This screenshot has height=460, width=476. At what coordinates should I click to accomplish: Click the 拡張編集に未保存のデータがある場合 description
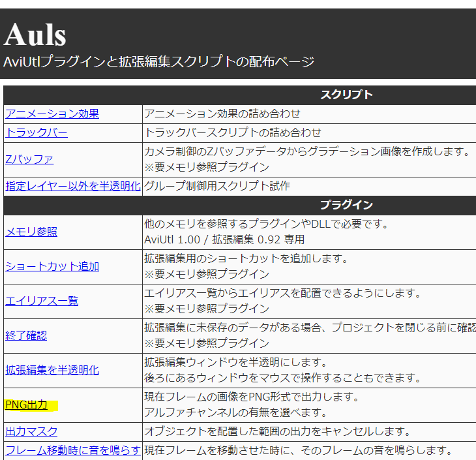pyautogui.click(x=310, y=328)
